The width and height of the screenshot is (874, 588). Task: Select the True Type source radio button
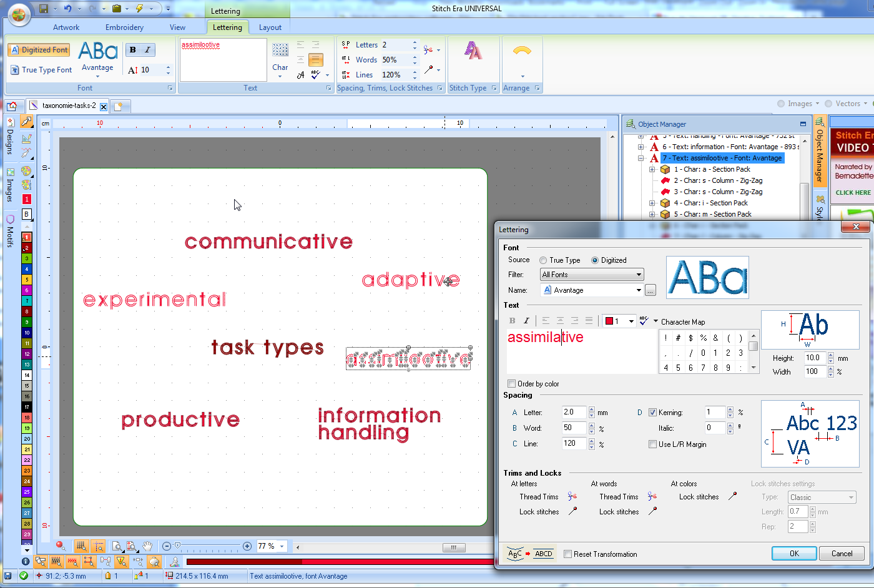[x=543, y=260]
